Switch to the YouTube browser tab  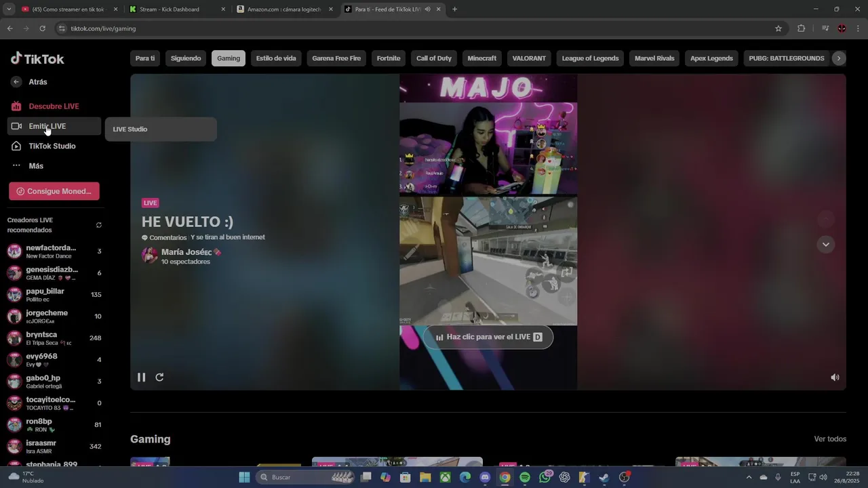(69, 9)
